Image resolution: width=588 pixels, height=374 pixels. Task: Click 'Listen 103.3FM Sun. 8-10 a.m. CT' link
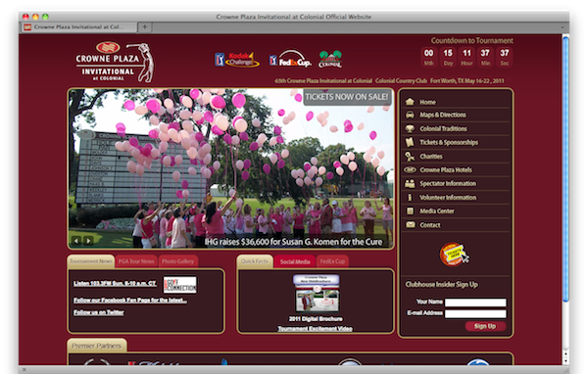(x=115, y=283)
